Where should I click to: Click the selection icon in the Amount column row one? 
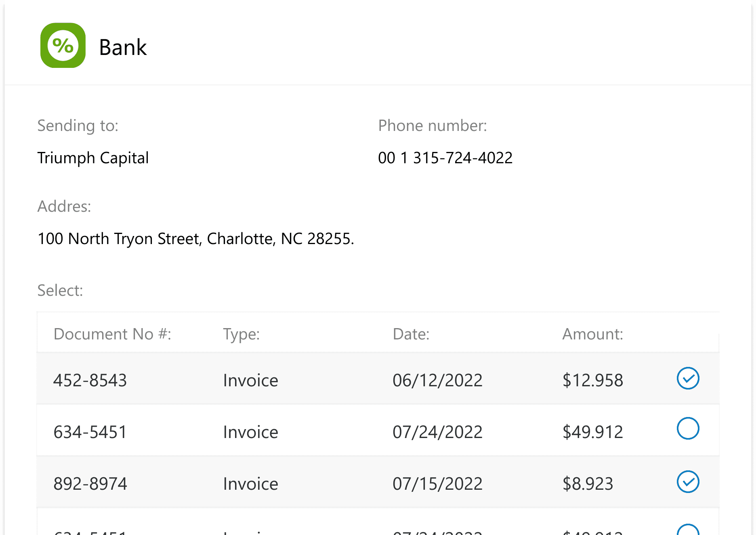(x=688, y=378)
